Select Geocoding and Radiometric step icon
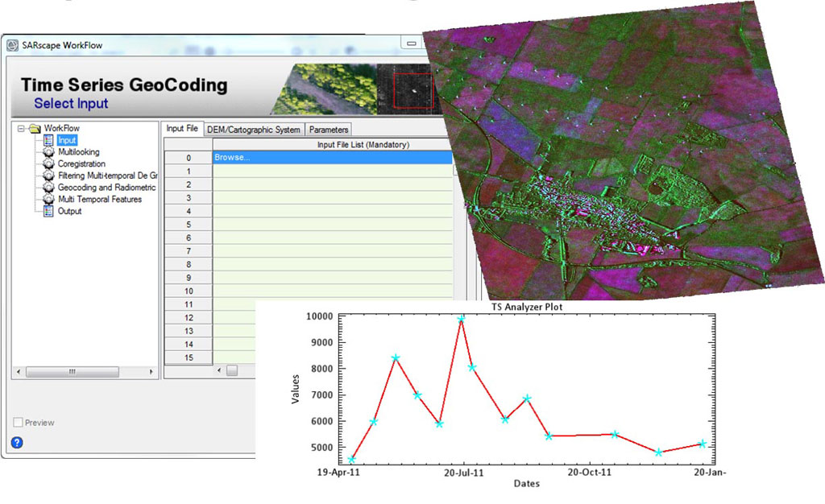 [x=48, y=188]
